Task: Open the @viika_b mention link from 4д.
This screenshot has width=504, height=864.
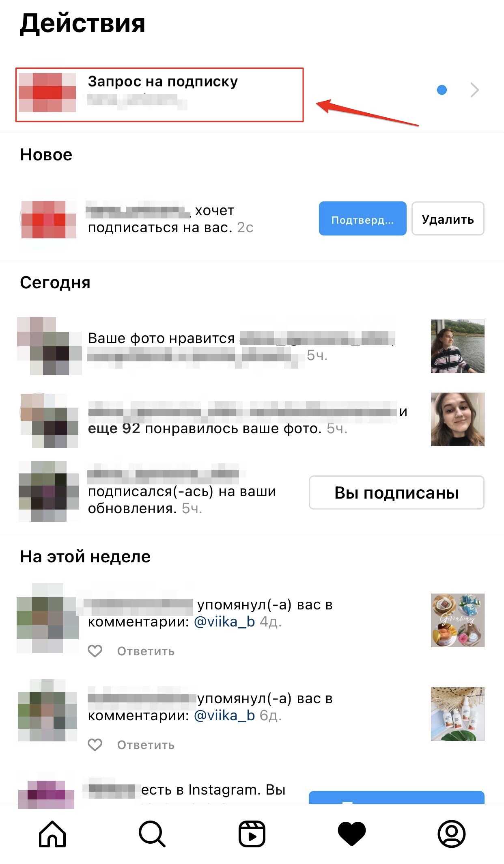Action: point(224,622)
